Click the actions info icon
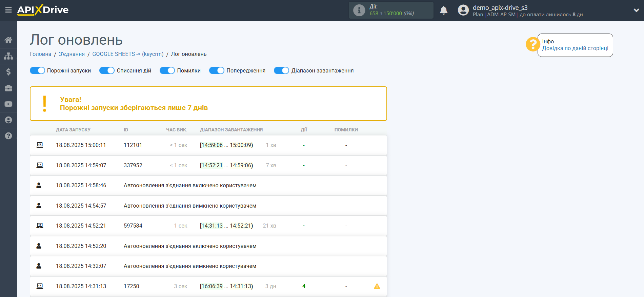Screen dimensions: 644x297 point(359,10)
